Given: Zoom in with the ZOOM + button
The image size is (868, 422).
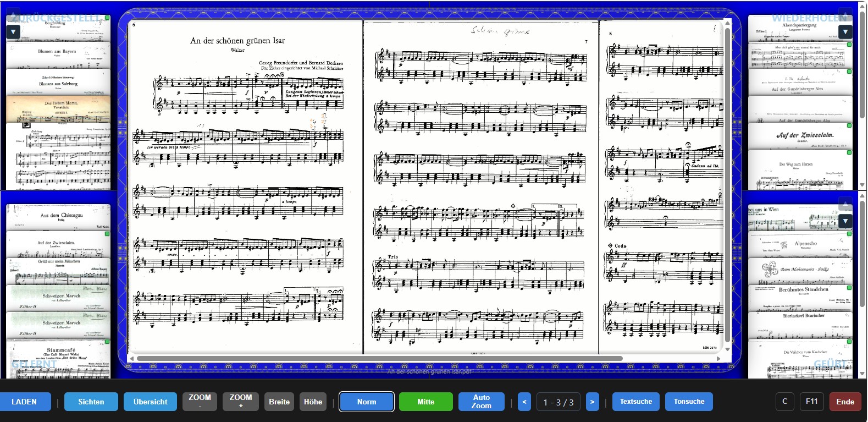Looking at the screenshot, I should coord(241,402).
